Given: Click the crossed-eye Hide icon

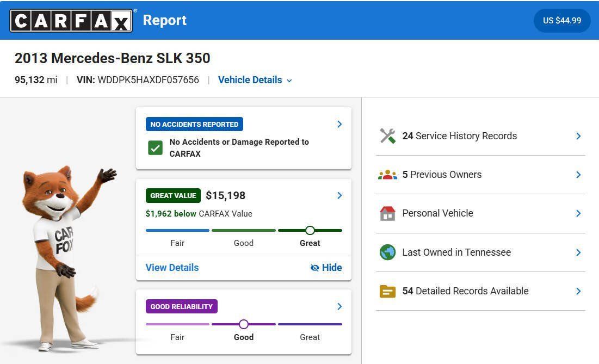Looking at the screenshot, I should pyautogui.click(x=314, y=268).
